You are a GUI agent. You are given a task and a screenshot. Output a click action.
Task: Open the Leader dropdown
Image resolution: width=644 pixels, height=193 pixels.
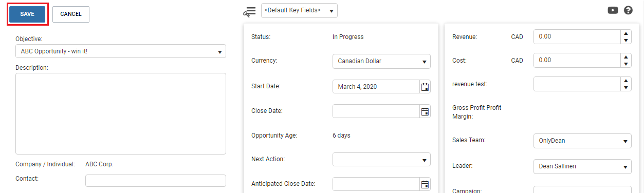click(582, 166)
